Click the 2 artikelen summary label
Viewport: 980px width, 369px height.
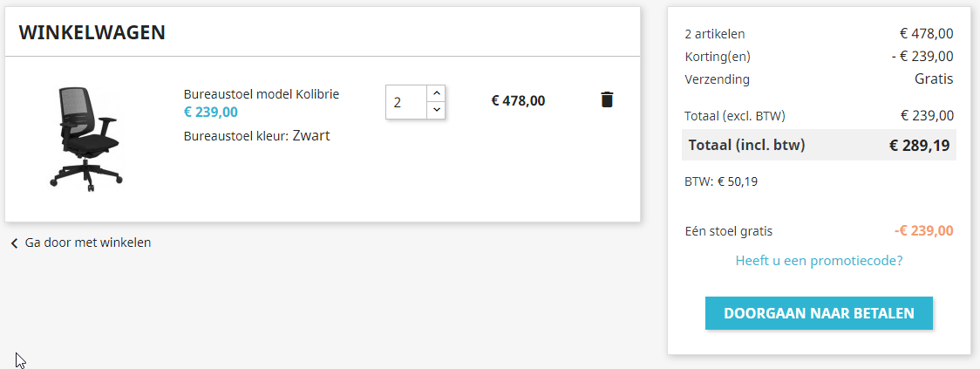click(715, 34)
